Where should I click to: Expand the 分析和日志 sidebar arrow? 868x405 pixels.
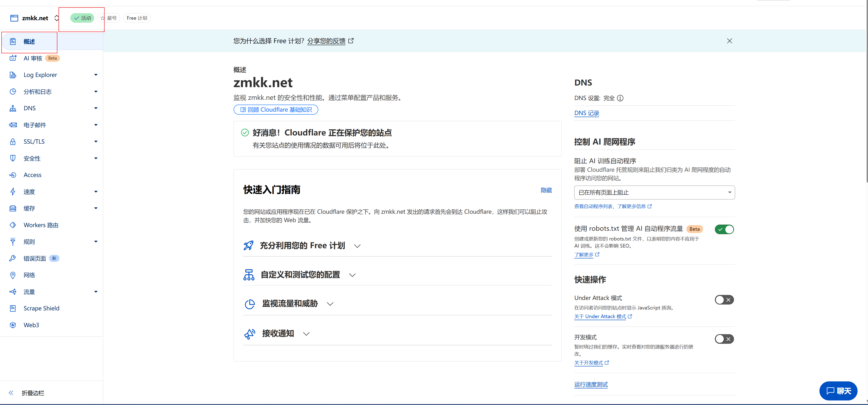(x=96, y=91)
